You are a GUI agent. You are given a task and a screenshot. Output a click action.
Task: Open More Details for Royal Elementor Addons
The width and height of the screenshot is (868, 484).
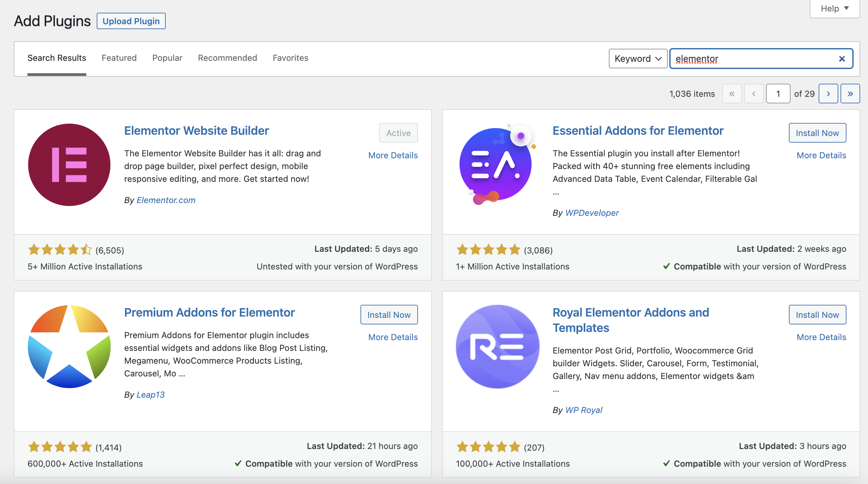tap(821, 337)
